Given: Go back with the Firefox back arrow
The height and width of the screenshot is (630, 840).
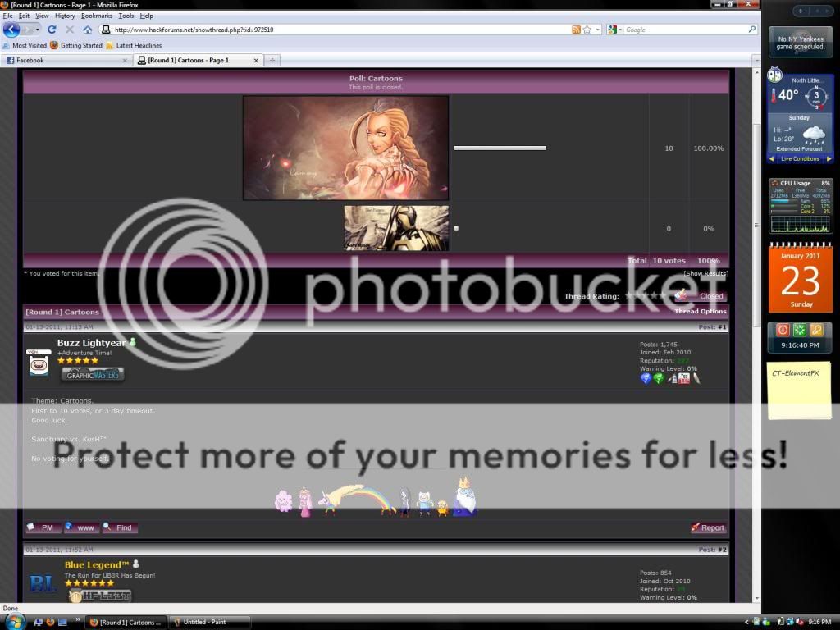Looking at the screenshot, I should [11, 30].
